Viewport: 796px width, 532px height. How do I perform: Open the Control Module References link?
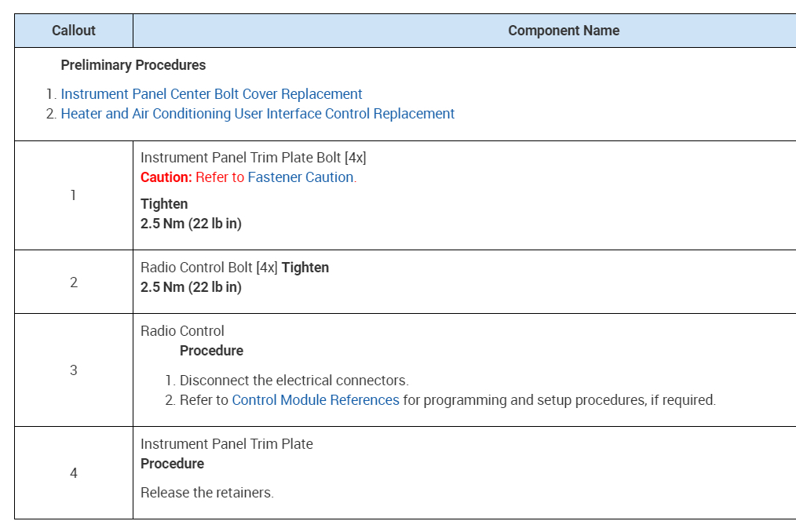tap(316, 400)
